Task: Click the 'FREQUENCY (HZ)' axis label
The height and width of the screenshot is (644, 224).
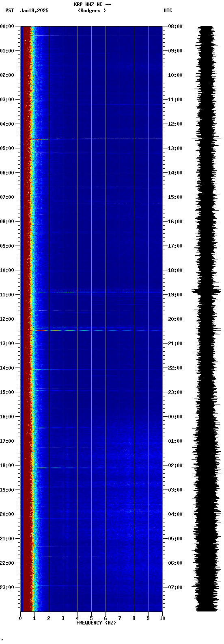Action: click(x=96, y=623)
